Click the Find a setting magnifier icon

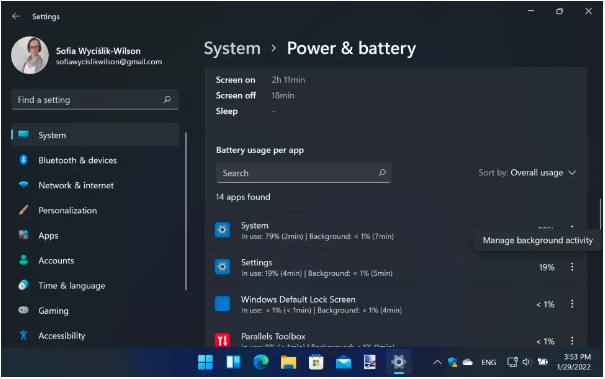click(167, 100)
